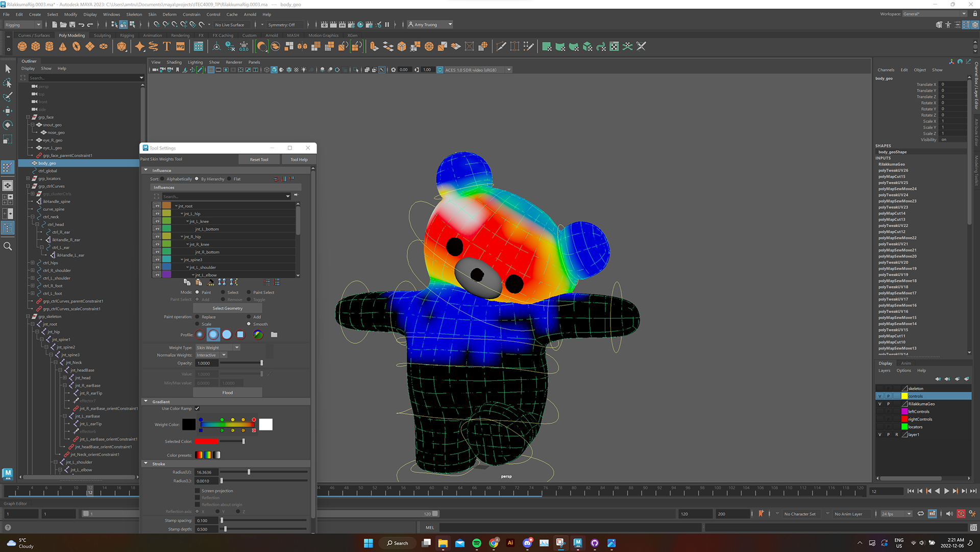Screen dimensions: 980x552
Task: Collapse grp_face in Outliner
Action: point(28,117)
